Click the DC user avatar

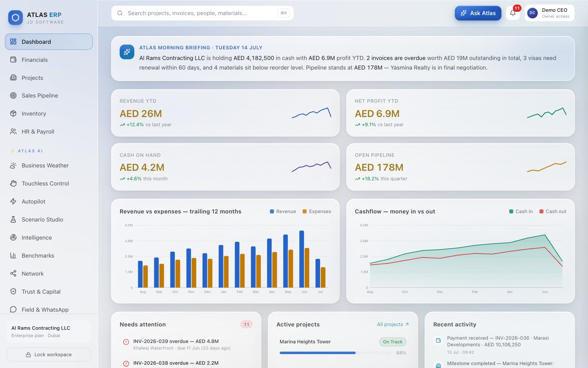click(533, 13)
